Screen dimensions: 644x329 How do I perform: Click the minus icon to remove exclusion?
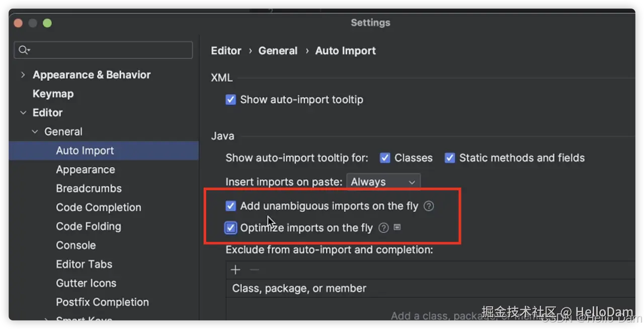(x=255, y=270)
